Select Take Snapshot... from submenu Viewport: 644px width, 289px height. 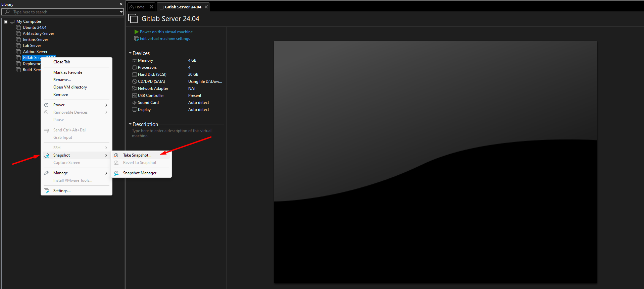coord(137,155)
